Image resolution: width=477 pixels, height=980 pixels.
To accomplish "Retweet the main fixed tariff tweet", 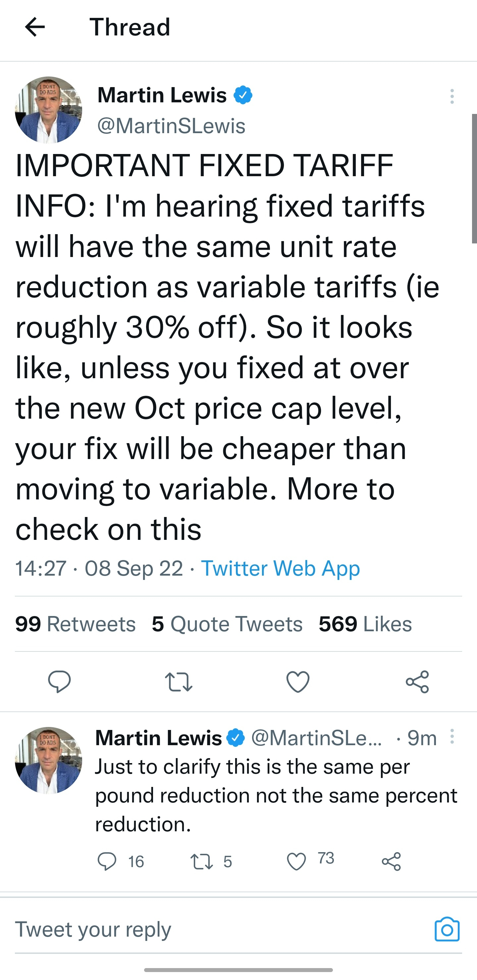I will click(x=179, y=681).
